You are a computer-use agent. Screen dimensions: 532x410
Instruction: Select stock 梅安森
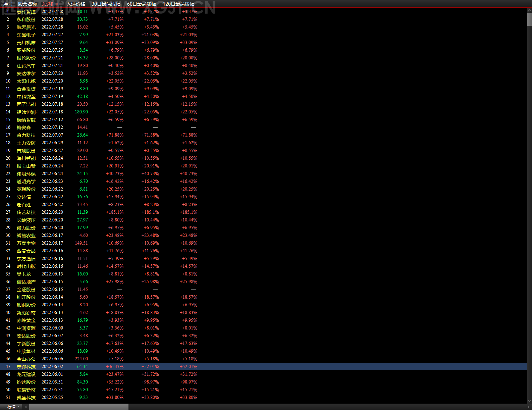(24, 127)
